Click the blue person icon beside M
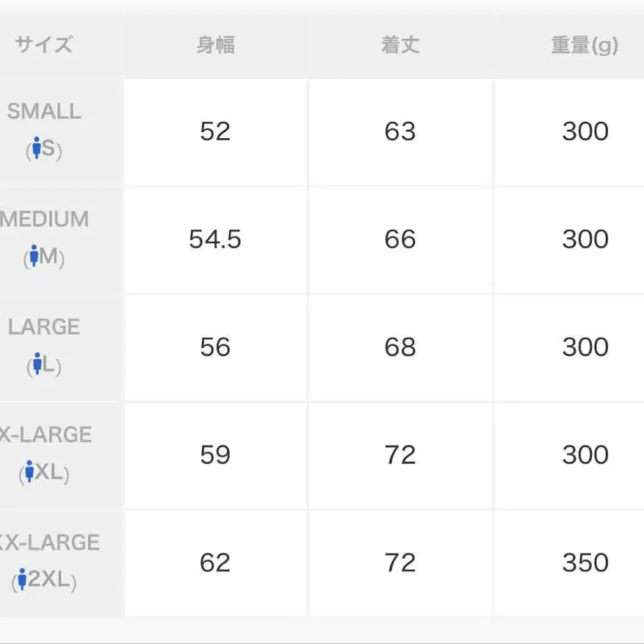Viewport: 644px width, 644px height. click(x=32, y=257)
